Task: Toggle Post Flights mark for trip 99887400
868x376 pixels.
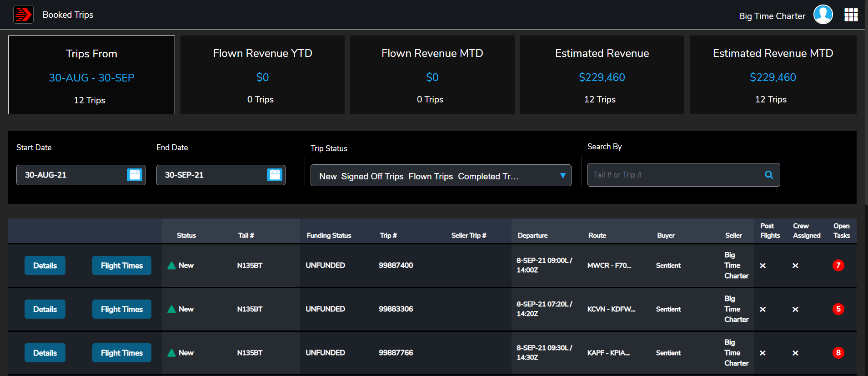Action: coord(763,266)
